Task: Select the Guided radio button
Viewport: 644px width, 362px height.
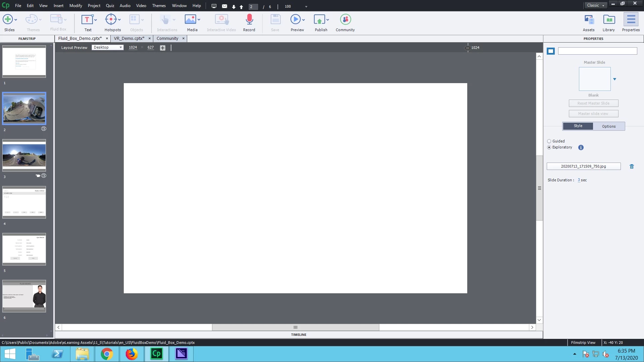Action: click(x=549, y=141)
